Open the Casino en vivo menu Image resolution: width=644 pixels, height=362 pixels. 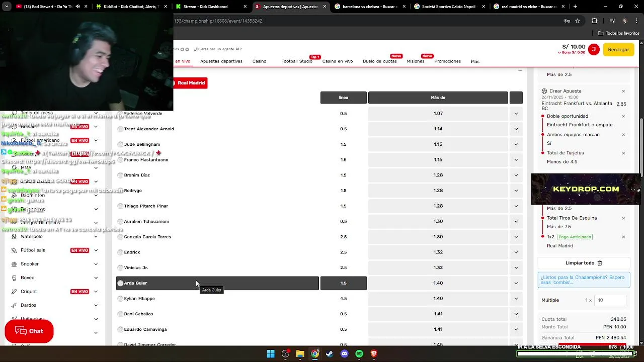coord(338,61)
